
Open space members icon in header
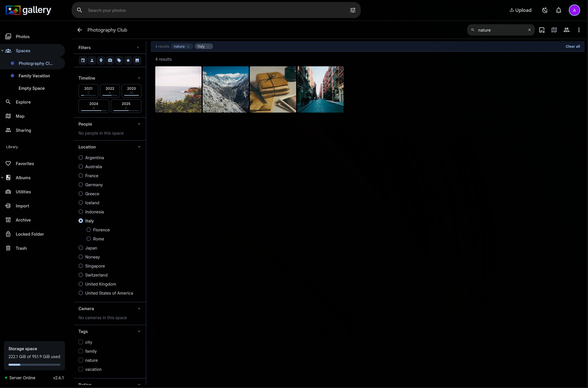coord(566,30)
